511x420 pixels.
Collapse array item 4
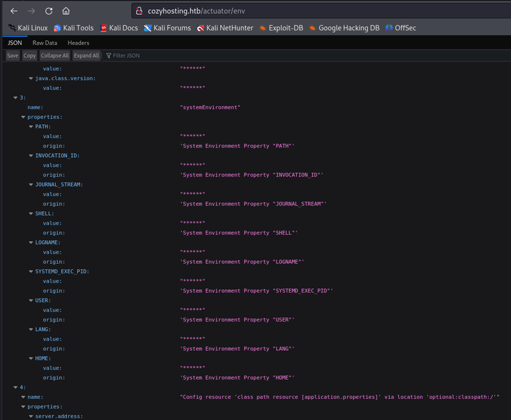[x=15, y=387]
